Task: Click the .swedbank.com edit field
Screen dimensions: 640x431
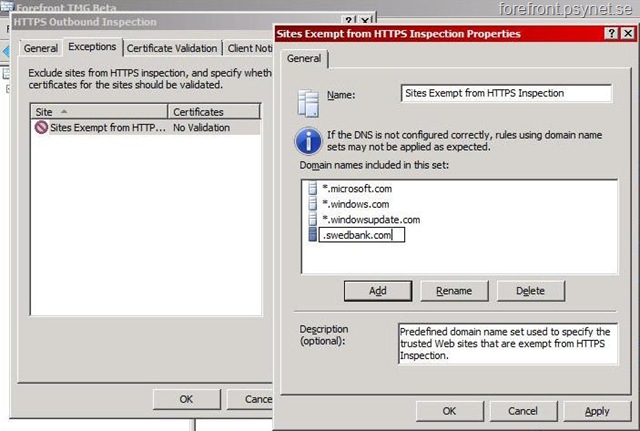Action: pyautogui.click(x=363, y=235)
